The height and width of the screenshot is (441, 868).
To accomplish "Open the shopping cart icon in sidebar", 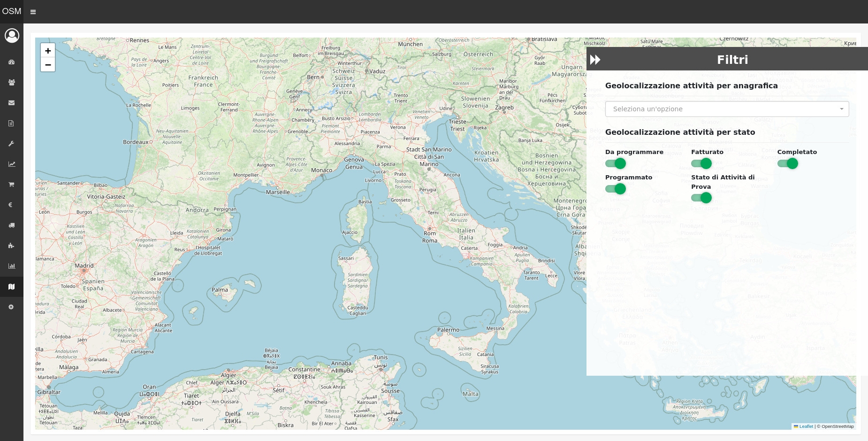I will [12, 185].
